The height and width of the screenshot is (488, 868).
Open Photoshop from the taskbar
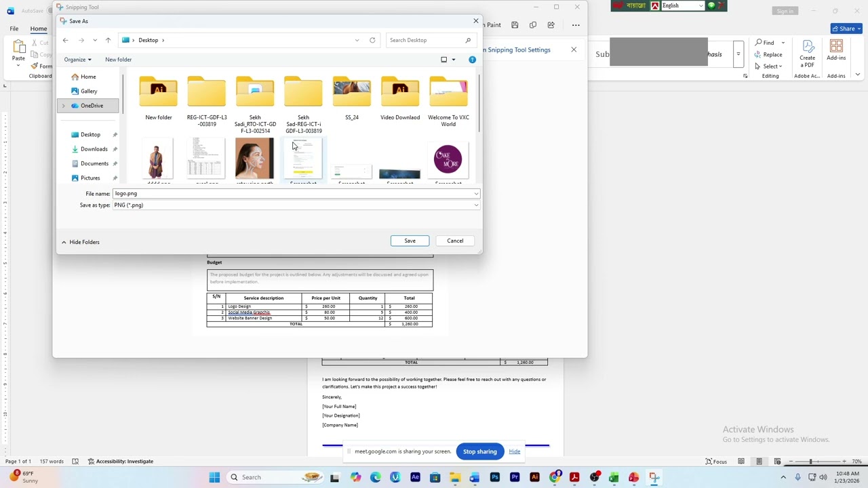(x=495, y=477)
